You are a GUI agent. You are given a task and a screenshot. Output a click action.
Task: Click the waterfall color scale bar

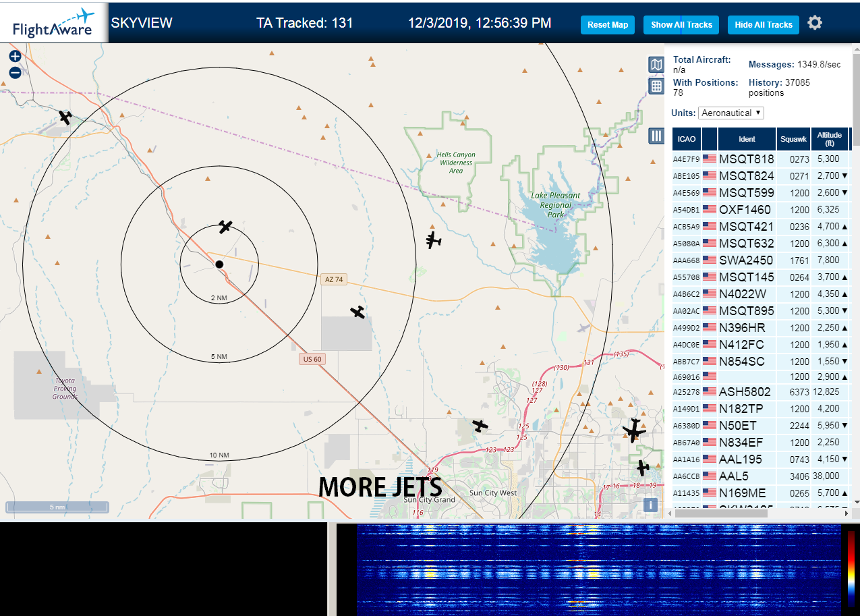[x=852, y=567]
